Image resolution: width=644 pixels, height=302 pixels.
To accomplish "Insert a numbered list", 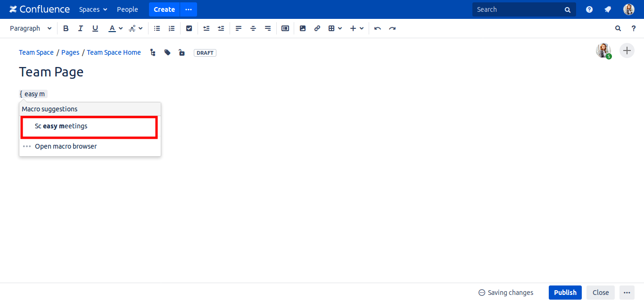I will point(172,28).
